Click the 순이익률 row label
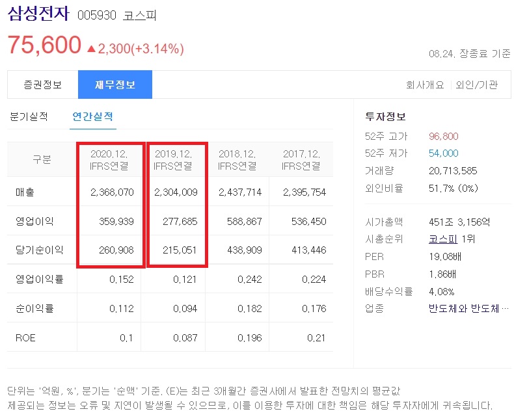Image resolution: width=514 pixels, height=420 pixels. click(x=34, y=308)
